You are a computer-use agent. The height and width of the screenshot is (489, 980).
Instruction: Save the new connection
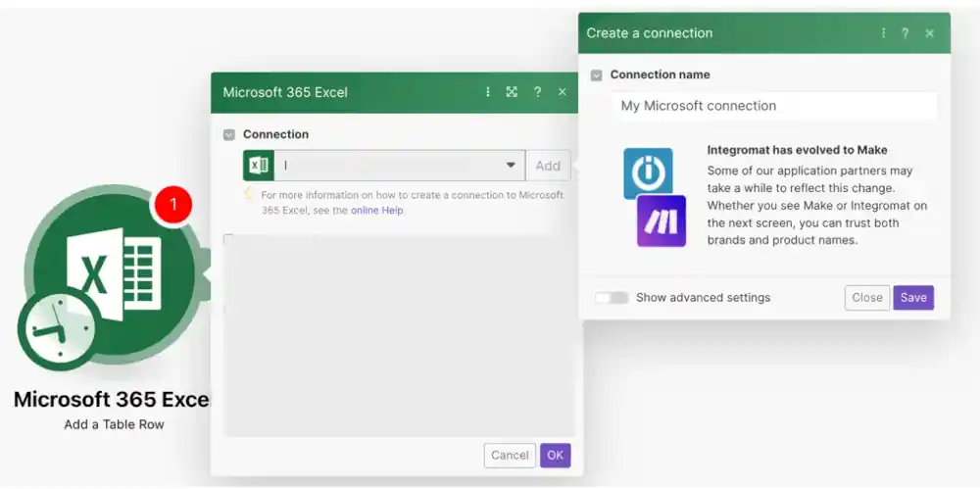pyautogui.click(x=913, y=298)
